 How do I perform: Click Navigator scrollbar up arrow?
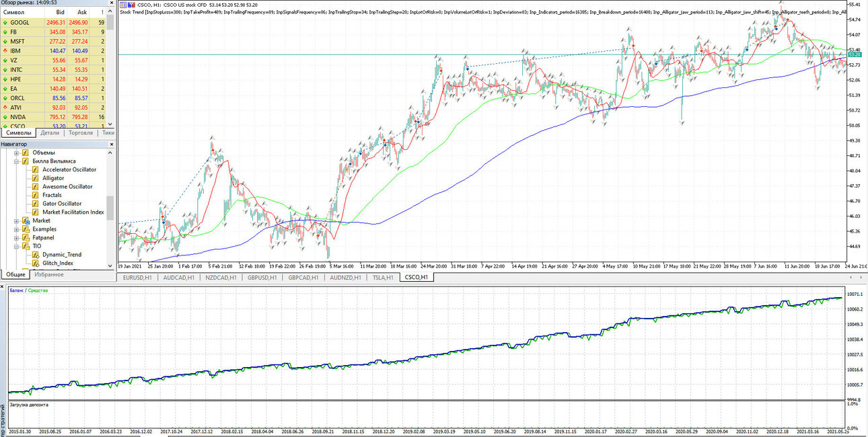point(110,152)
